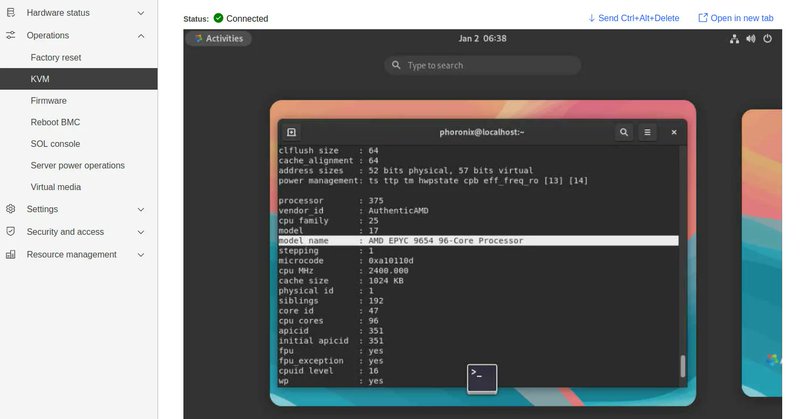This screenshot has height=419, width=800.
Task: Select the second workspace thumbnail at right
Action: pyautogui.click(x=761, y=253)
